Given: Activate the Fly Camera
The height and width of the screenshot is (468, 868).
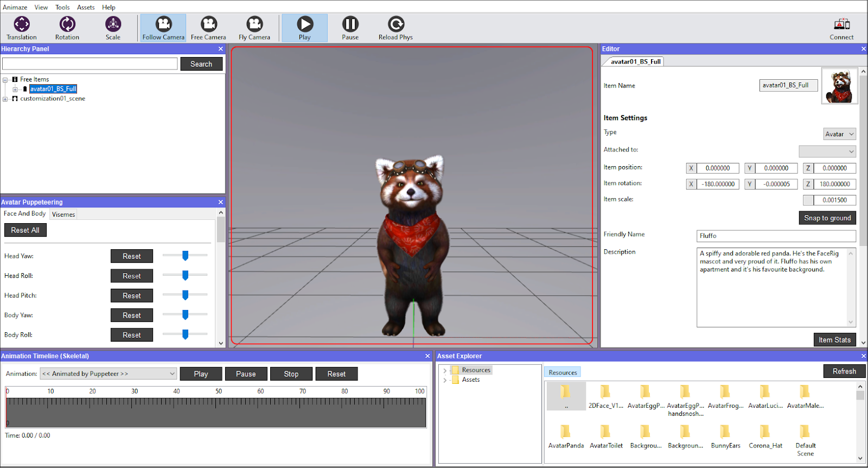Looking at the screenshot, I should [254, 28].
